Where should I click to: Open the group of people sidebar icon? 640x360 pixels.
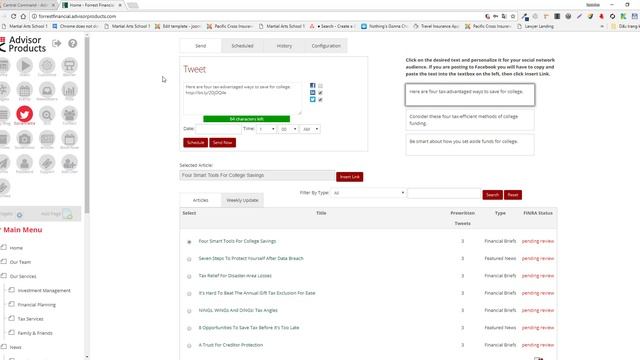(69, 115)
